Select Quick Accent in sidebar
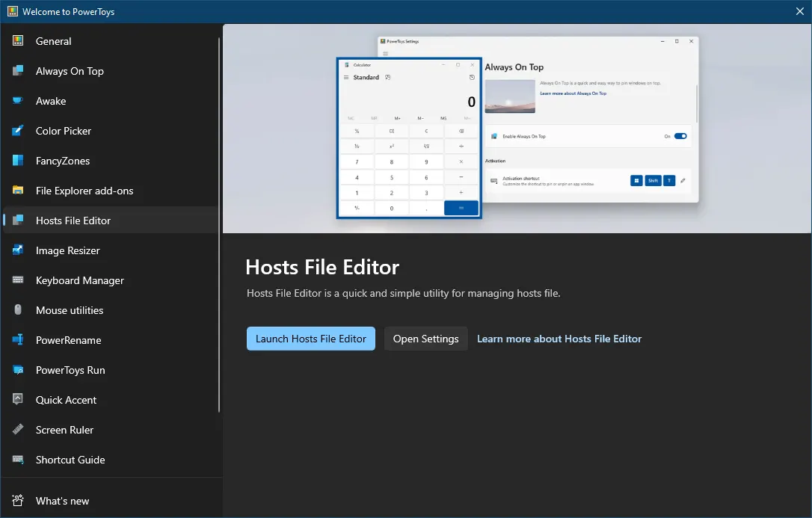812x518 pixels. pyautogui.click(x=111, y=399)
